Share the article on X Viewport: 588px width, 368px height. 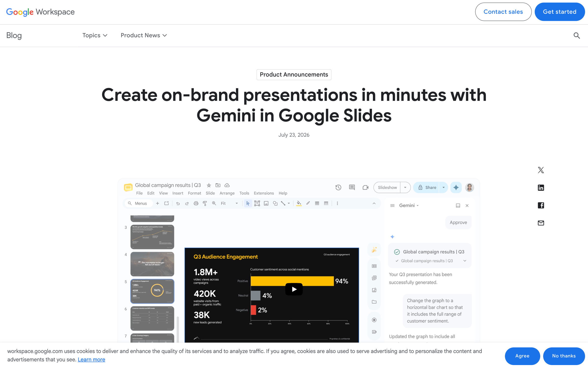[541, 170]
